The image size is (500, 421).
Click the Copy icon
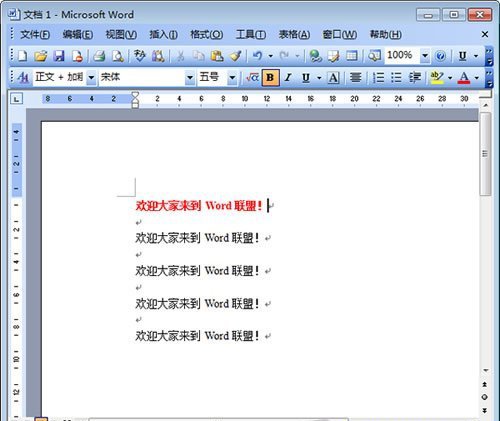[x=199, y=56]
